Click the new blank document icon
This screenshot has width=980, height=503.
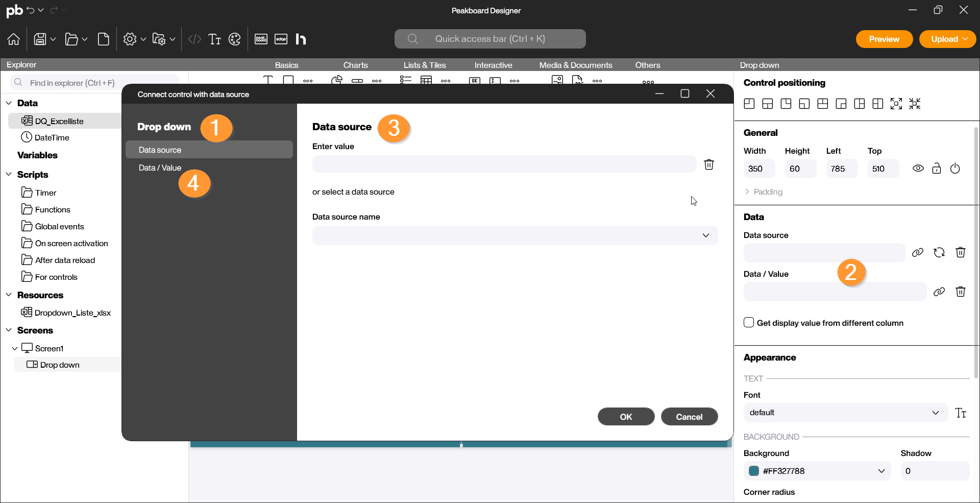coord(104,39)
